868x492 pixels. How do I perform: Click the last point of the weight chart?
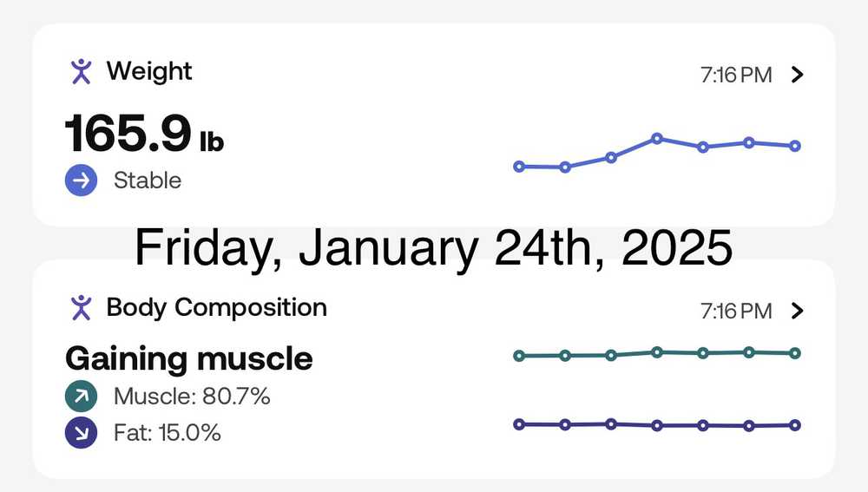[x=795, y=146]
